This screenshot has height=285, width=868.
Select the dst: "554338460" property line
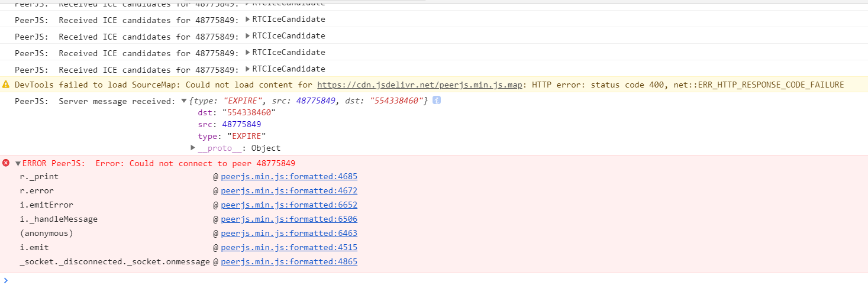click(237, 113)
